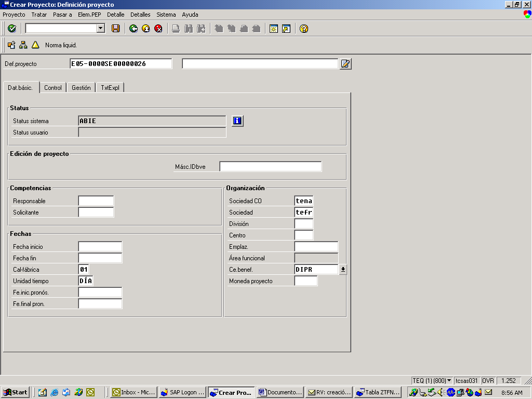Click the Find Next binoculars icon
The width and height of the screenshot is (532, 399).
[x=201, y=29]
